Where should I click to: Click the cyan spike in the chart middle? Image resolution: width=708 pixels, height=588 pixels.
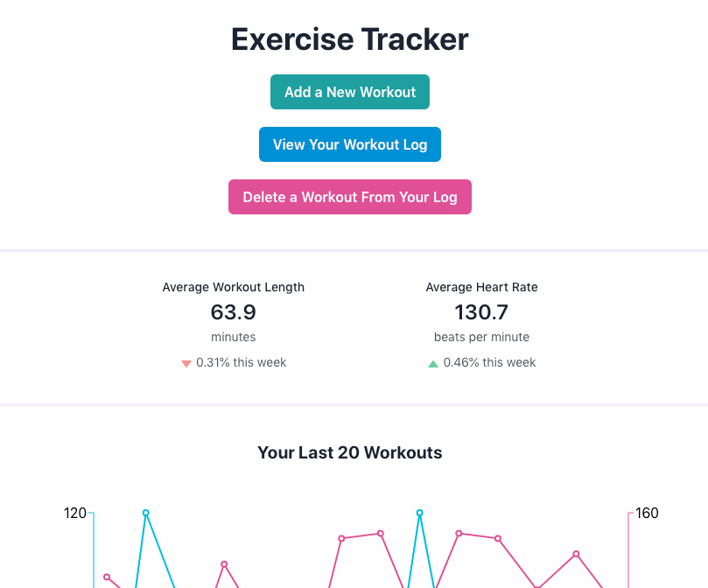419,513
